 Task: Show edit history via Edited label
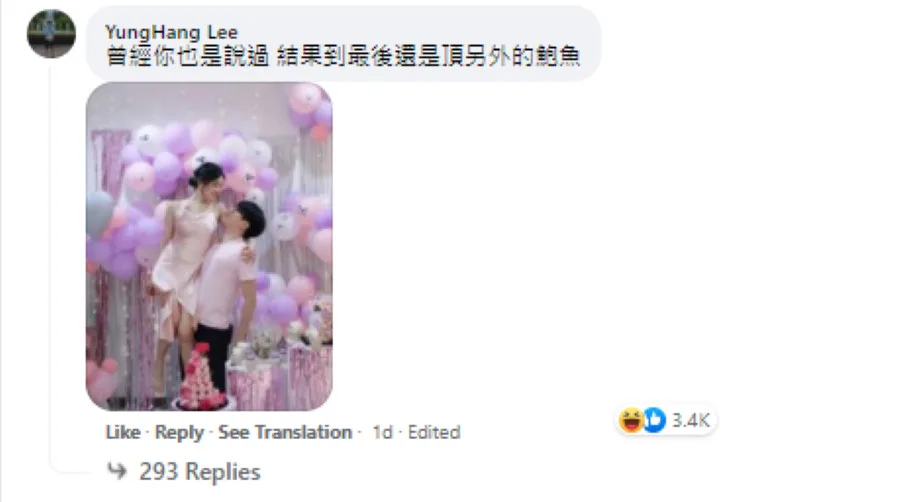pyautogui.click(x=434, y=432)
